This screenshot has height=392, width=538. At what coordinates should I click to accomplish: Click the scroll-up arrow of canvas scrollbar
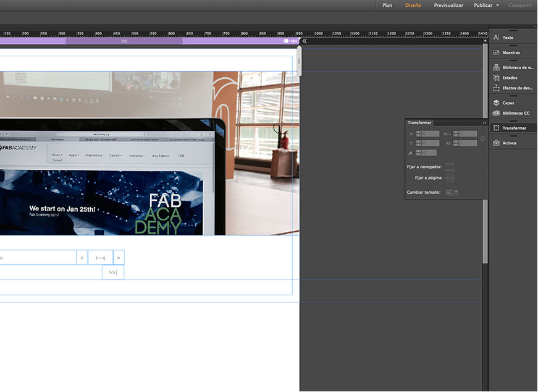[485, 41]
